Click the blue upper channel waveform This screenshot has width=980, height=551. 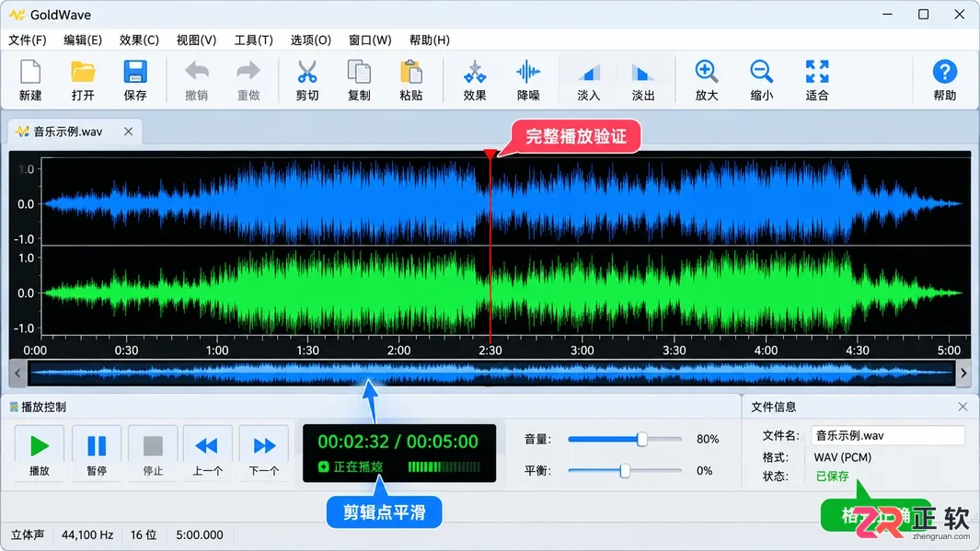503,203
